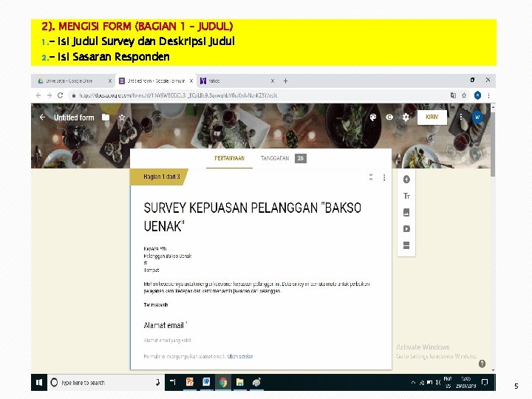Reload the page

[61, 95]
